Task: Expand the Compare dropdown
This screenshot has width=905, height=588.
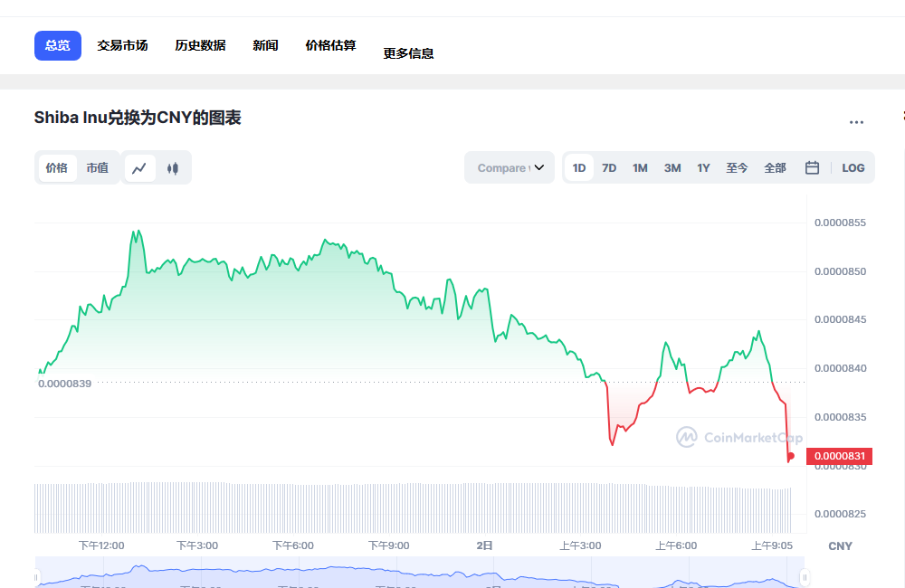Action: [x=509, y=167]
